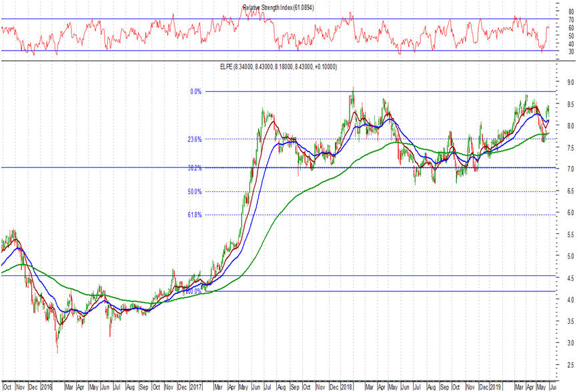Screen dimensions: 577x392
Task: Click the 30 value on RSI axis
Action: click(x=571, y=52)
